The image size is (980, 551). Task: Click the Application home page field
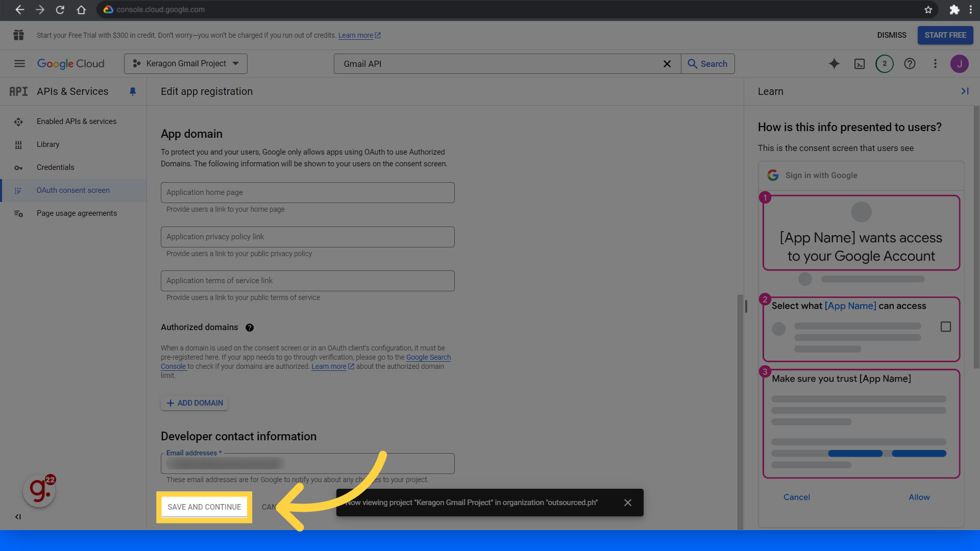pyautogui.click(x=308, y=192)
